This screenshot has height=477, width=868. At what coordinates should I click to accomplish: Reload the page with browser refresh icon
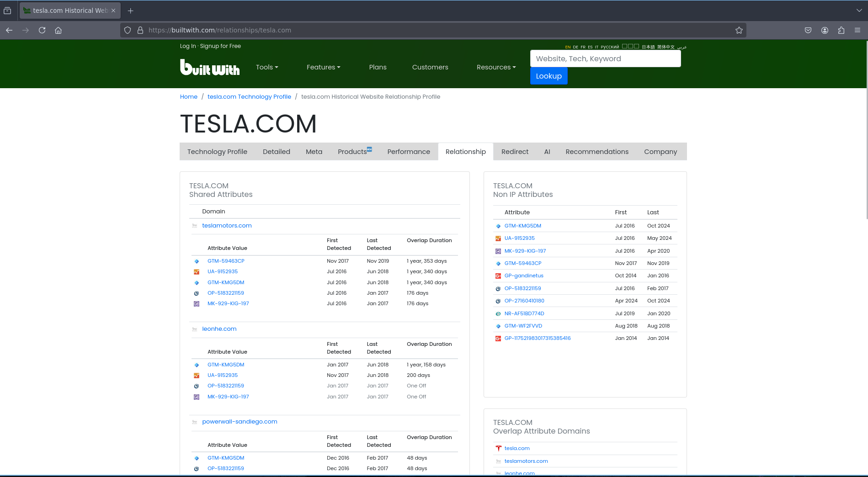tap(42, 30)
